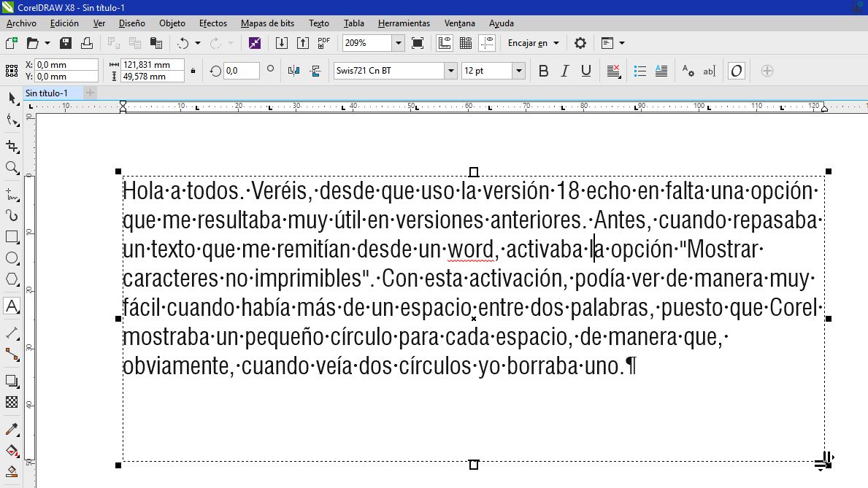Open the Encajar en snap menu
This screenshot has height=488, width=868.
coord(534,43)
